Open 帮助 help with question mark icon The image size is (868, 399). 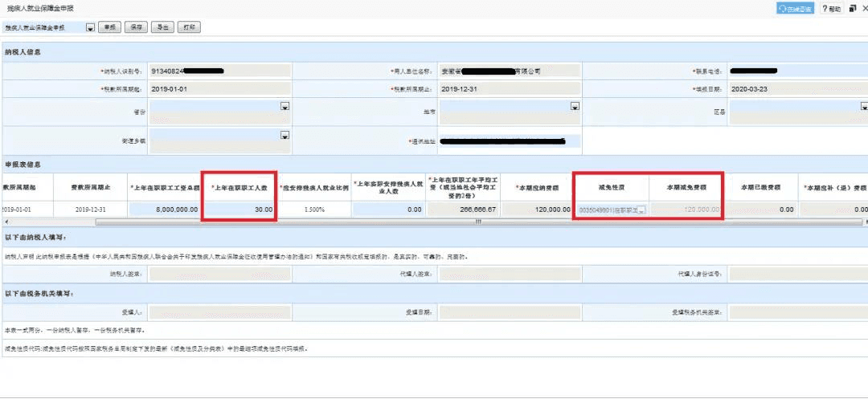(830, 9)
